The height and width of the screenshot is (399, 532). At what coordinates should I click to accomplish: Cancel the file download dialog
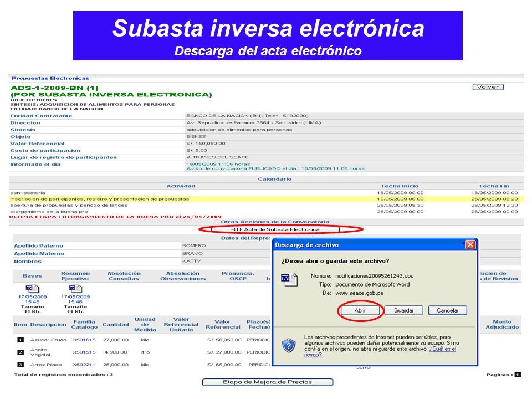[x=448, y=310]
